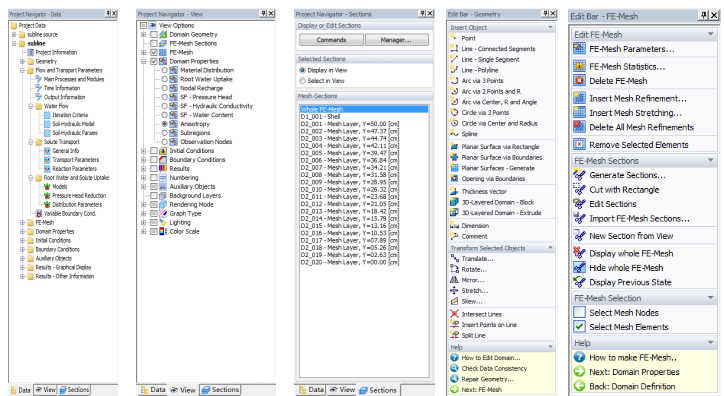Switch to Sections tab in Data navigator
Screen dimensions: 724x396
pos(74,390)
